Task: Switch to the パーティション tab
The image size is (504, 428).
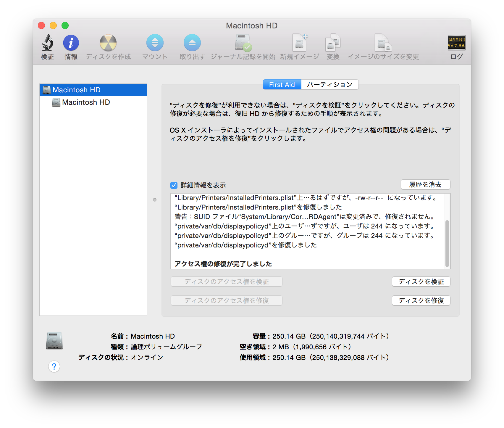Action: 330,85
